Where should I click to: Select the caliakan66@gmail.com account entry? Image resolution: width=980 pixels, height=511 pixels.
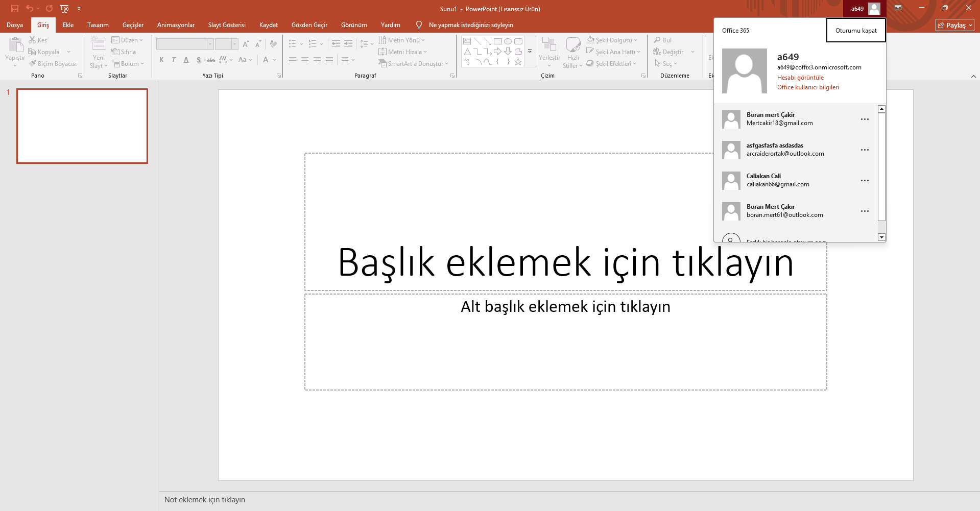(x=796, y=180)
